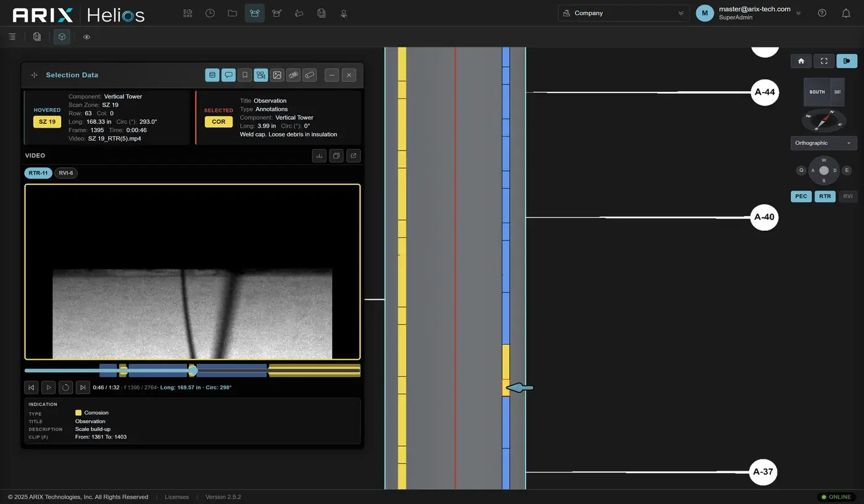Reset 3D view with the home icon
Screen dimensions: 864x504
pyautogui.click(x=801, y=61)
